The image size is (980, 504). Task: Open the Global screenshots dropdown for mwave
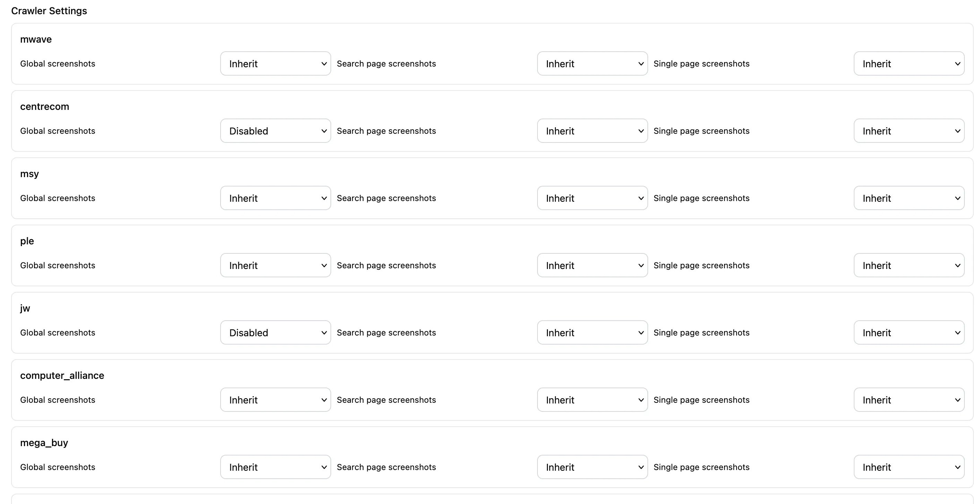(275, 63)
